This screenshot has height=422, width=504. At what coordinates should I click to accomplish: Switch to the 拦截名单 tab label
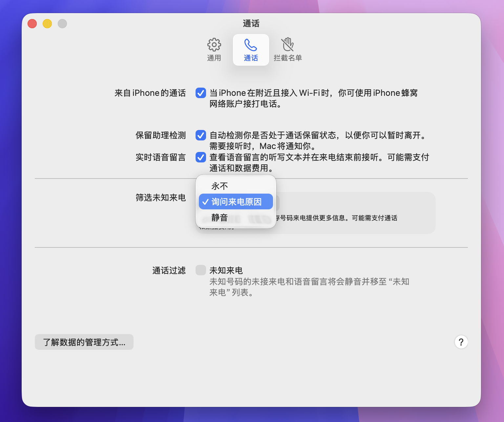click(287, 58)
